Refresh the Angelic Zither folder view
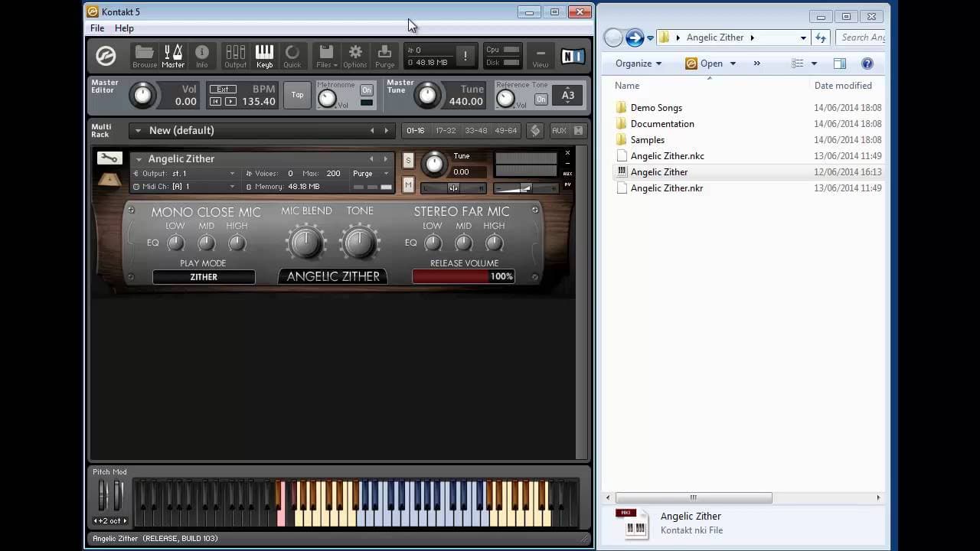The height and width of the screenshot is (551, 980). coord(821,37)
